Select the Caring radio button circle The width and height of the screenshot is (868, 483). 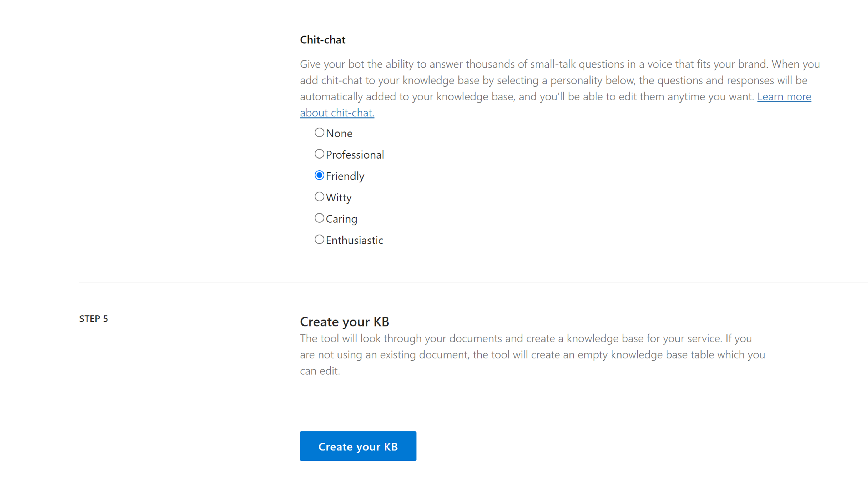tap(319, 218)
